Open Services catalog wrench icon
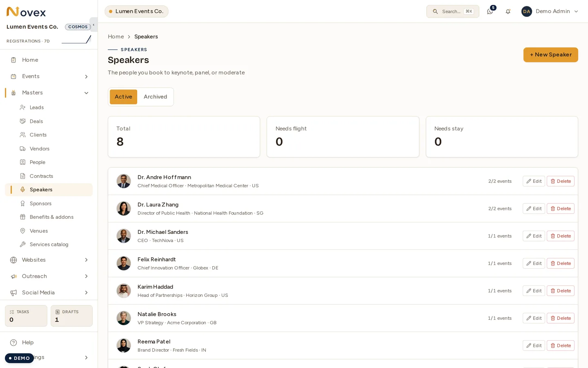Screen dimensions: 588x368 tap(23, 245)
